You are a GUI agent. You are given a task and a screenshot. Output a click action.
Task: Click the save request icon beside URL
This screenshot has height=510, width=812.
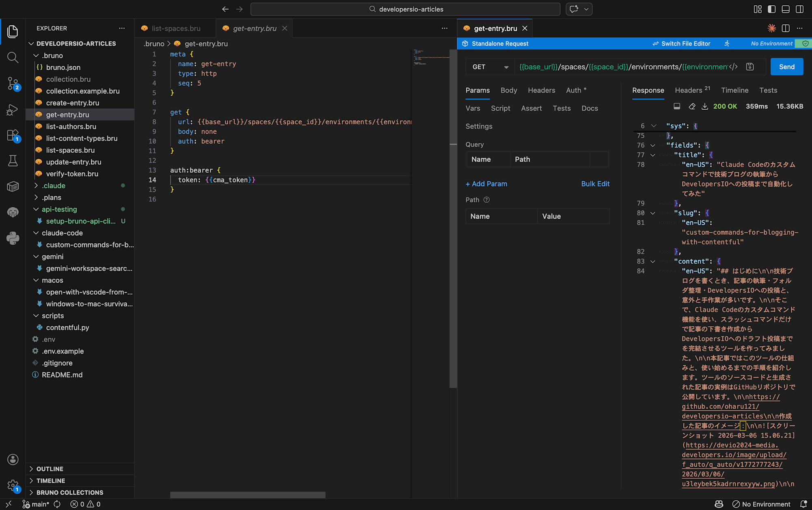pos(750,67)
